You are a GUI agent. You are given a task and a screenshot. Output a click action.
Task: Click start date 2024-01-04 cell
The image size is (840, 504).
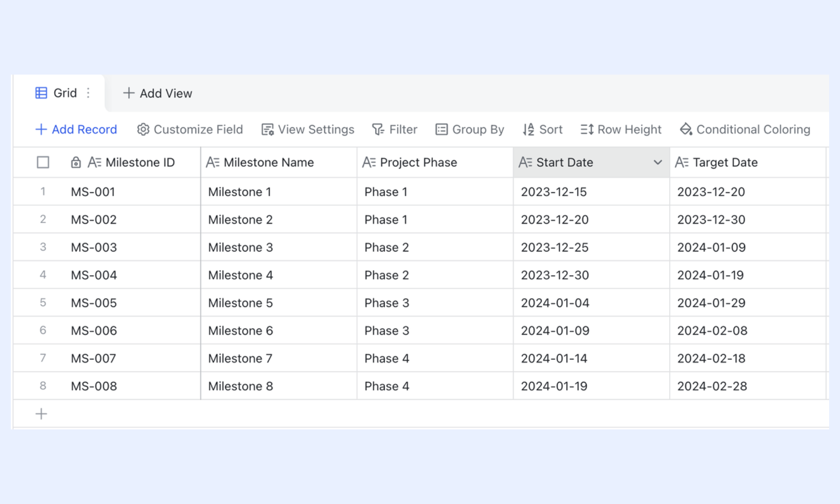591,302
